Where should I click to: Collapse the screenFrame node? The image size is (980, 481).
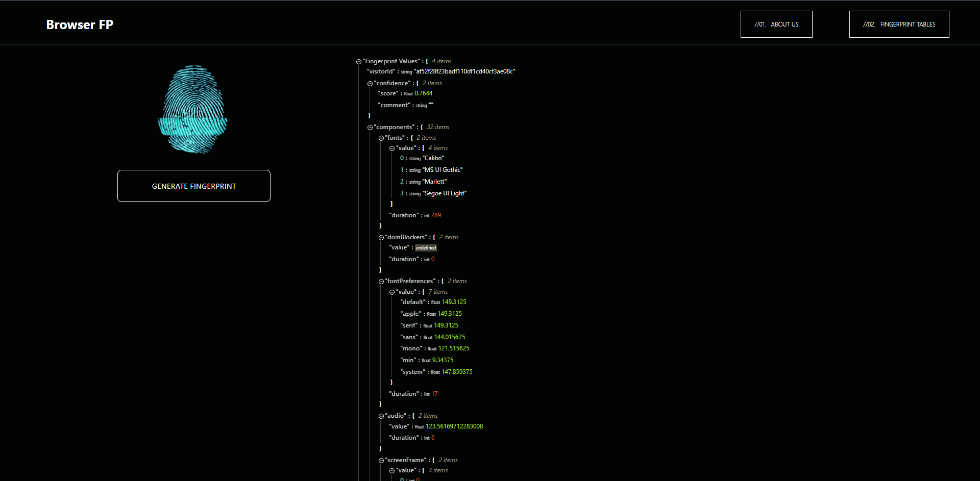[x=381, y=460]
